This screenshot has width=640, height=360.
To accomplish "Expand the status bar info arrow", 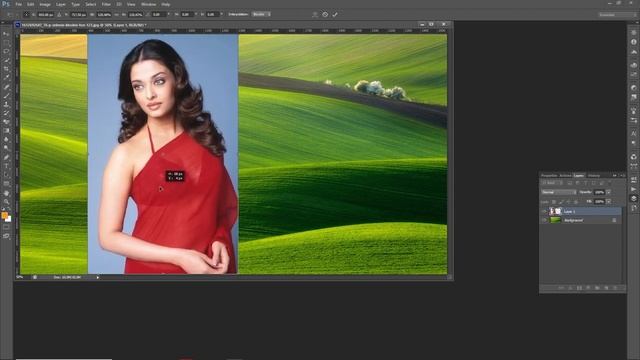I will coord(98,277).
